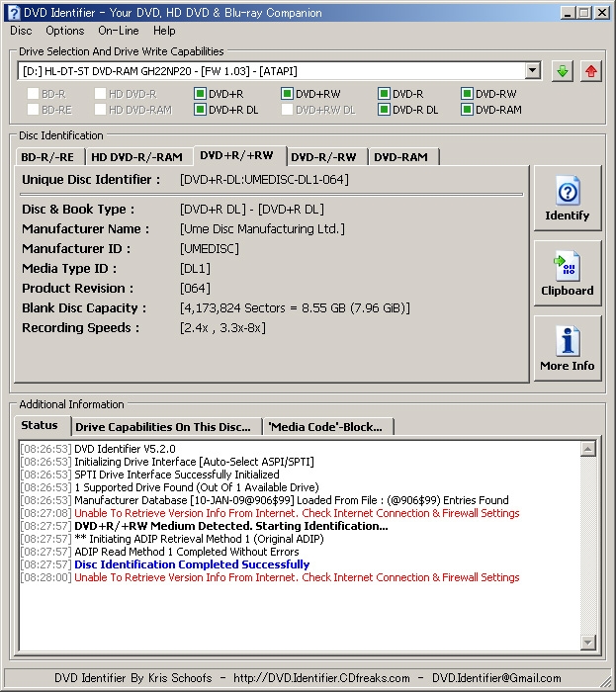Click the status log scroll up arrow

coord(587,449)
